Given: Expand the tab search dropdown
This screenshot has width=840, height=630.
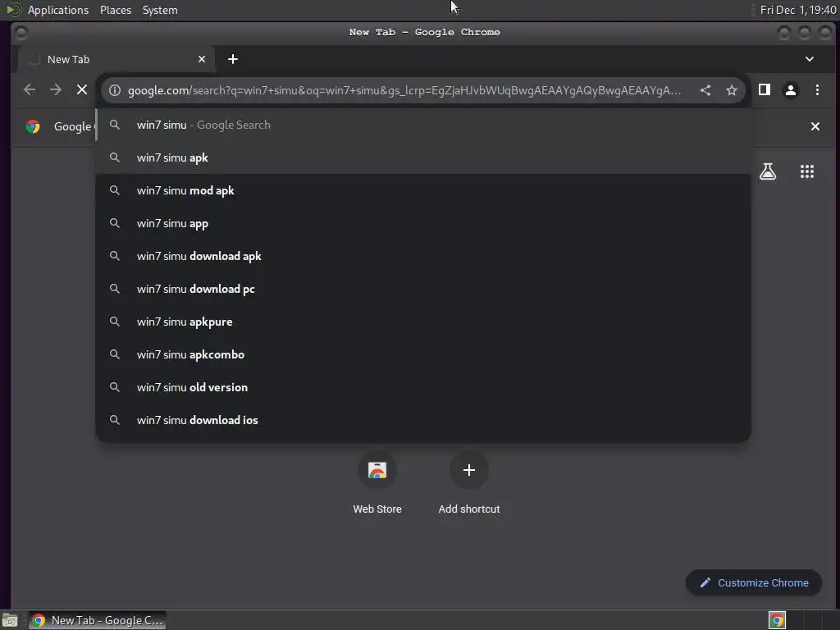Looking at the screenshot, I should pos(810,59).
